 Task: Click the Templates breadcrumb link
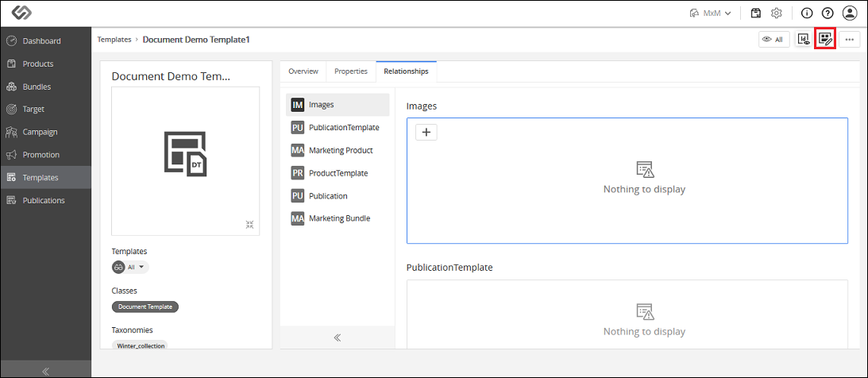pyautogui.click(x=114, y=40)
